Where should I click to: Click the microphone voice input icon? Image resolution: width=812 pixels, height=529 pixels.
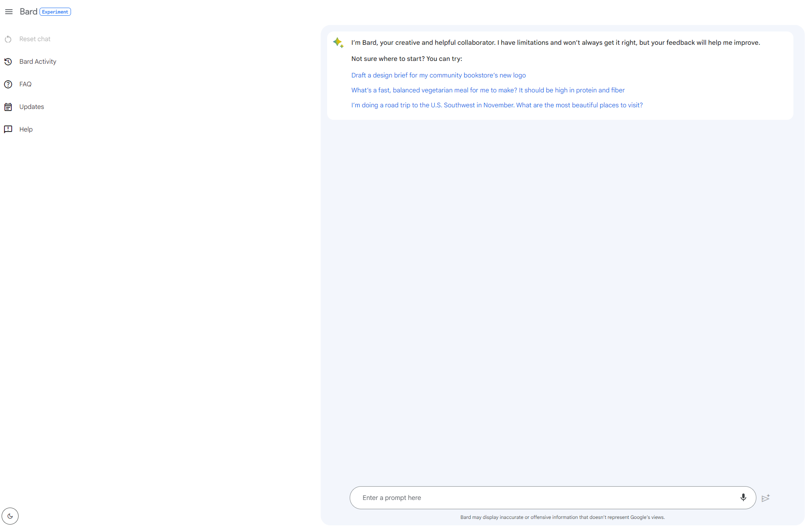tap(743, 497)
